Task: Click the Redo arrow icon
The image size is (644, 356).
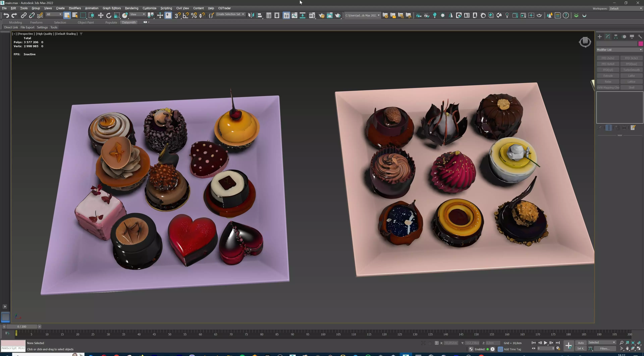Action: [14, 15]
